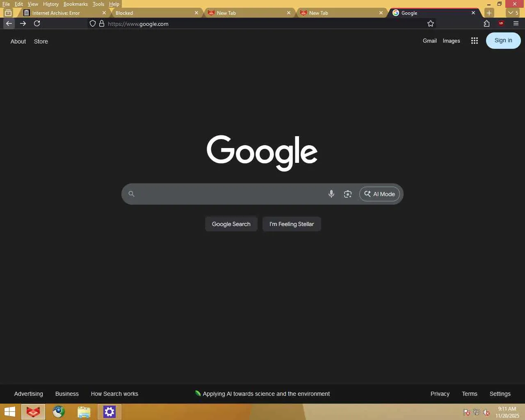Open the Tools menu
The image size is (525, 420).
point(98,4)
